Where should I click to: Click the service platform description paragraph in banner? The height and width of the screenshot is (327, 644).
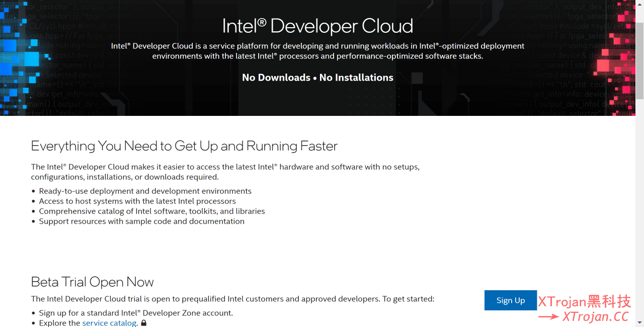click(317, 51)
